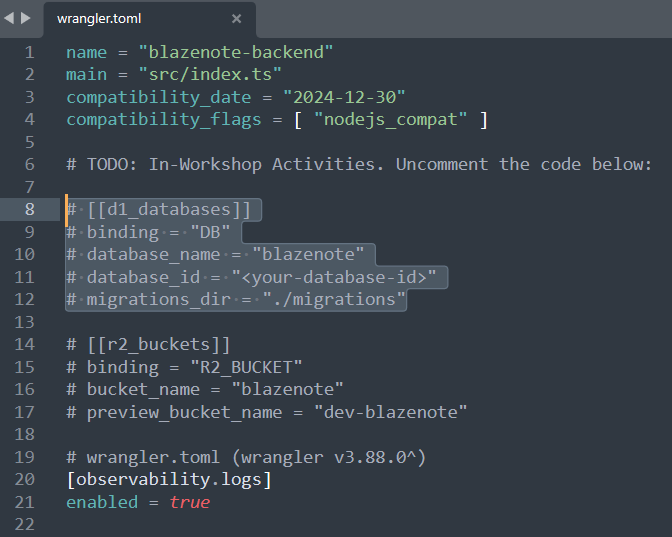This screenshot has height=537, width=672.
Task: Click the "R2_BUCKET" binding line
Action: [x=184, y=367]
